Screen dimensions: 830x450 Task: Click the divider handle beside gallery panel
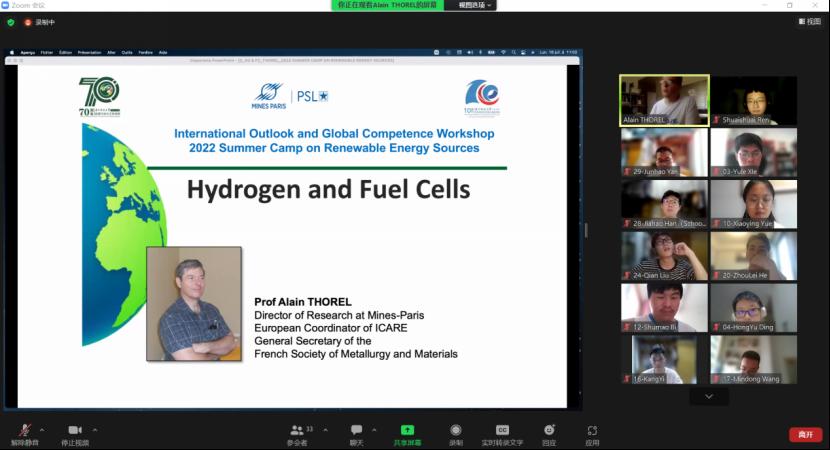(586, 230)
